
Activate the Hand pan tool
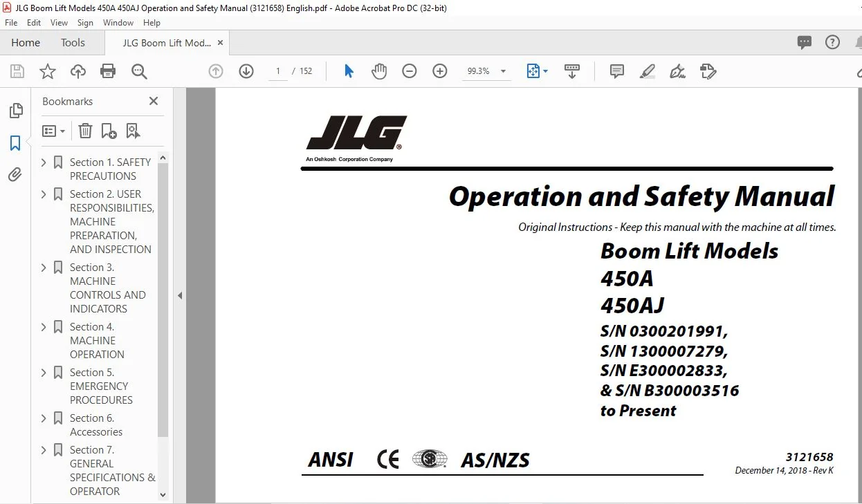(379, 71)
